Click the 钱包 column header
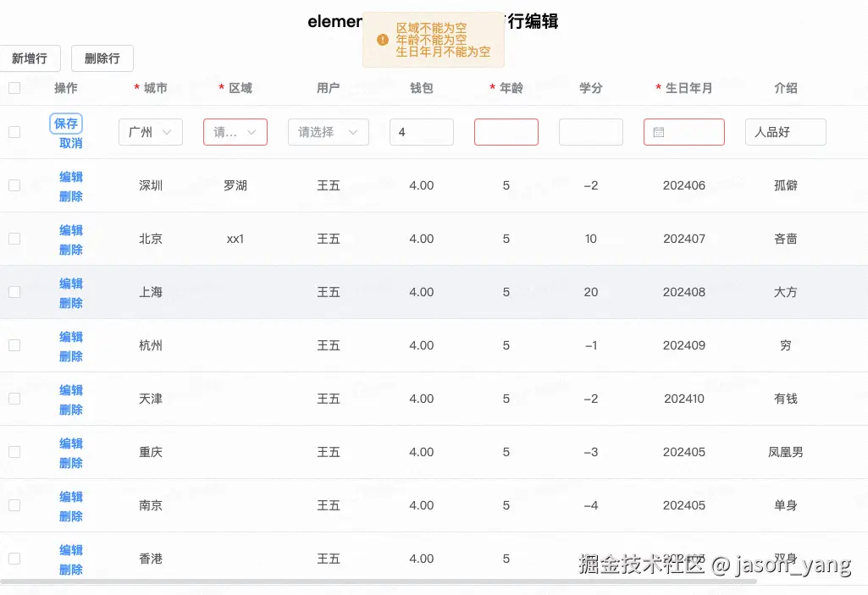868x595 pixels. point(421,88)
